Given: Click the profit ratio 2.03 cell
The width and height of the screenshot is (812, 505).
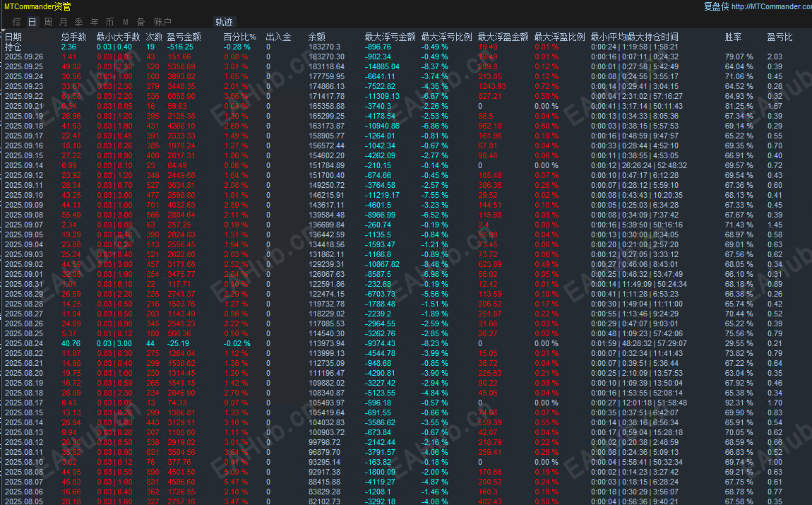Looking at the screenshot, I should (x=775, y=57).
